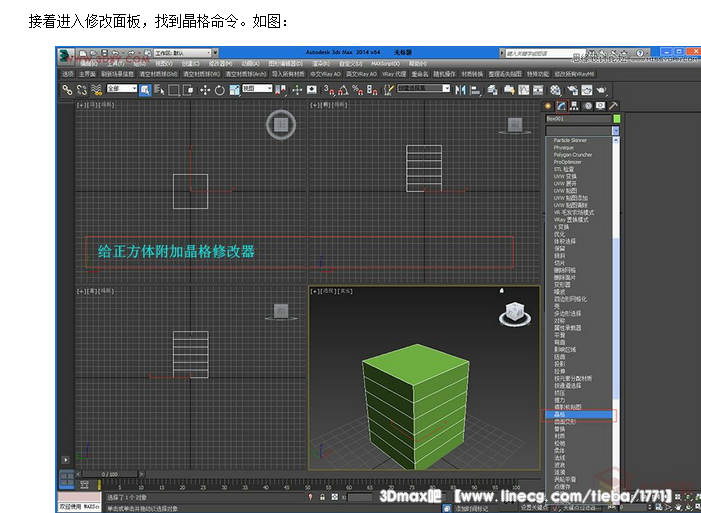Screen dimensions: 701x513
Task: Click the Autodesk help question icon
Action: pyautogui.click(x=640, y=53)
